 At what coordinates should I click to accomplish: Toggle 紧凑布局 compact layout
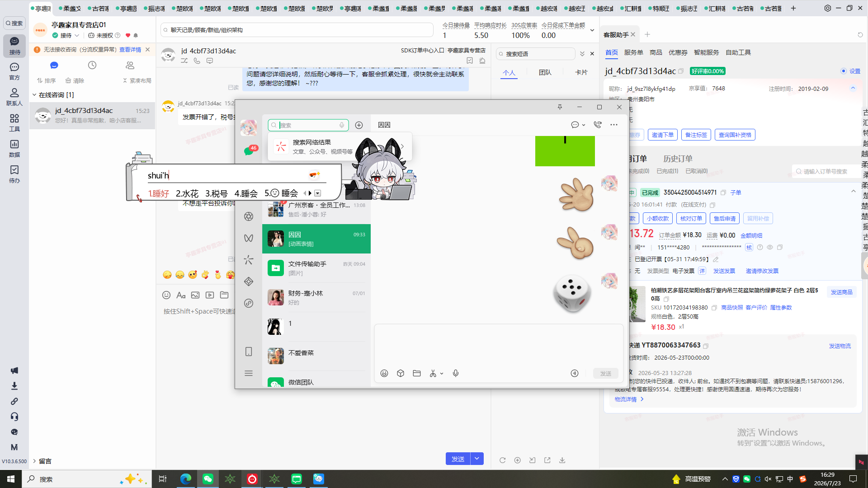click(137, 81)
